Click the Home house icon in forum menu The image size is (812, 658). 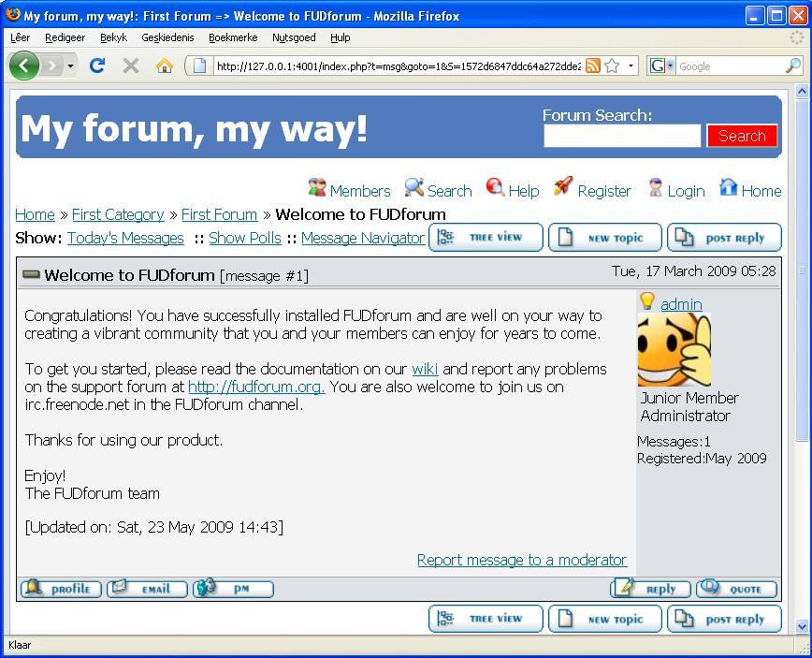[728, 188]
